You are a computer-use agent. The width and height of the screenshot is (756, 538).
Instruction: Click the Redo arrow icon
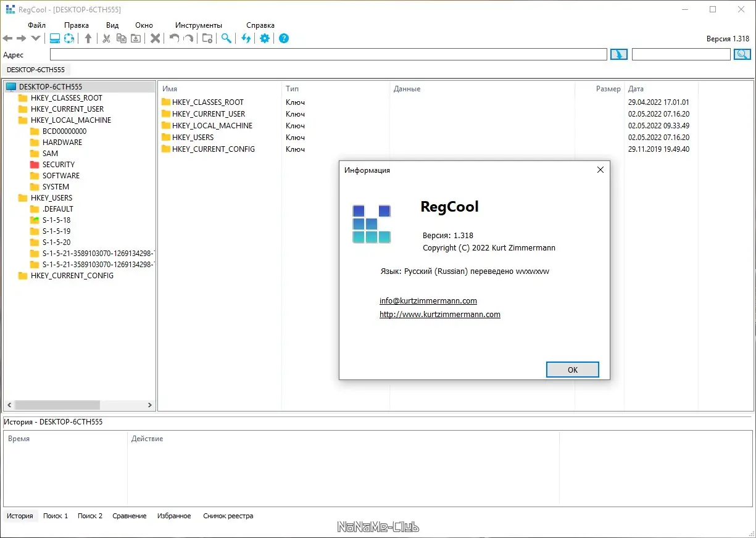pyautogui.click(x=189, y=38)
